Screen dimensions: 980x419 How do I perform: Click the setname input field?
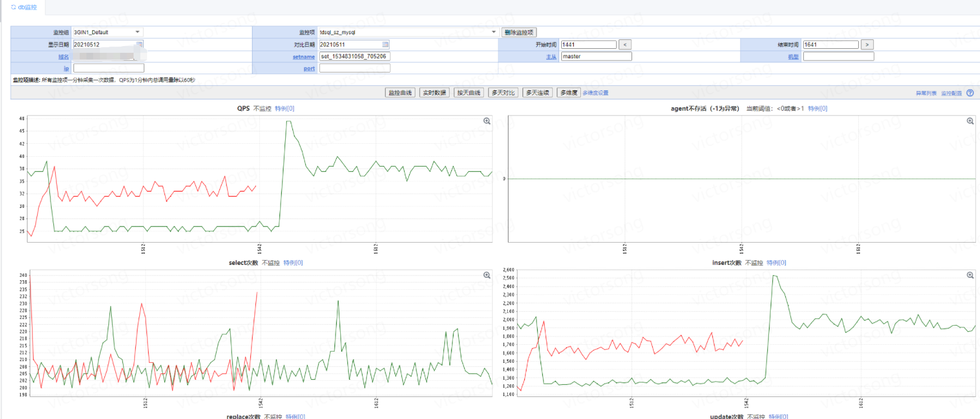[x=355, y=56]
